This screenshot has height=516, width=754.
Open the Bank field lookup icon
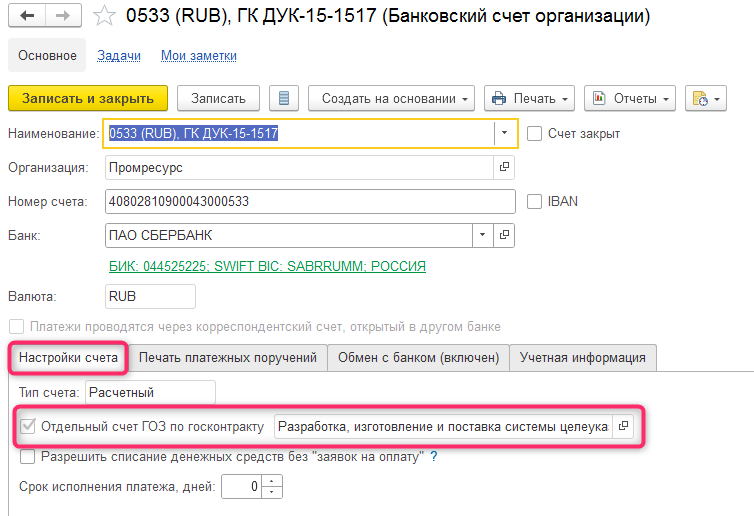504,234
